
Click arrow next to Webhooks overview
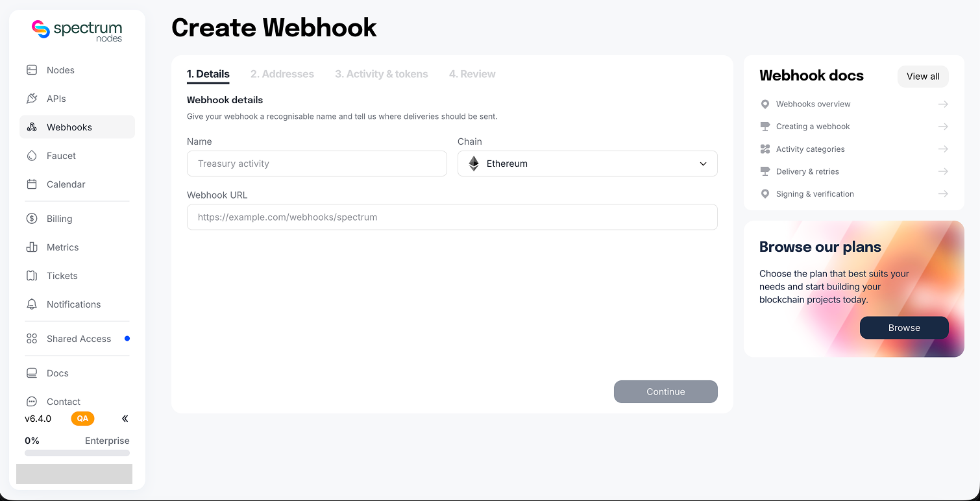click(x=943, y=104)
